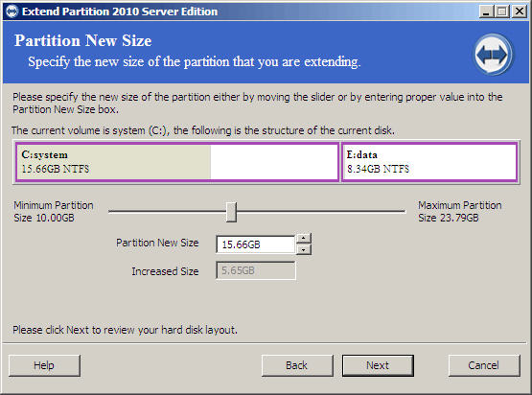Click the 'Maximum Partition Size 23.79GB' label
The width and height of the screenshot is (532, 395).
460,212
